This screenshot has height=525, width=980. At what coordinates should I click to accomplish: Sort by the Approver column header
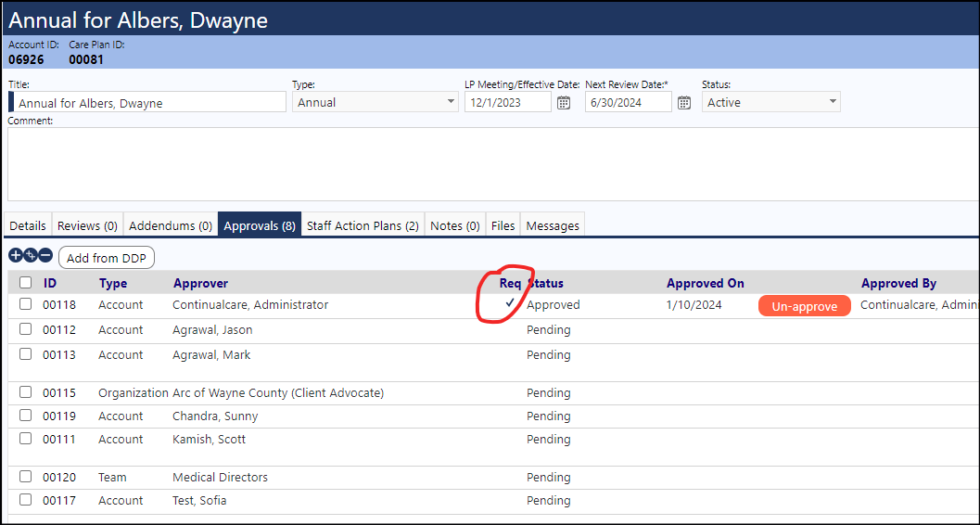tap(200, 283)
